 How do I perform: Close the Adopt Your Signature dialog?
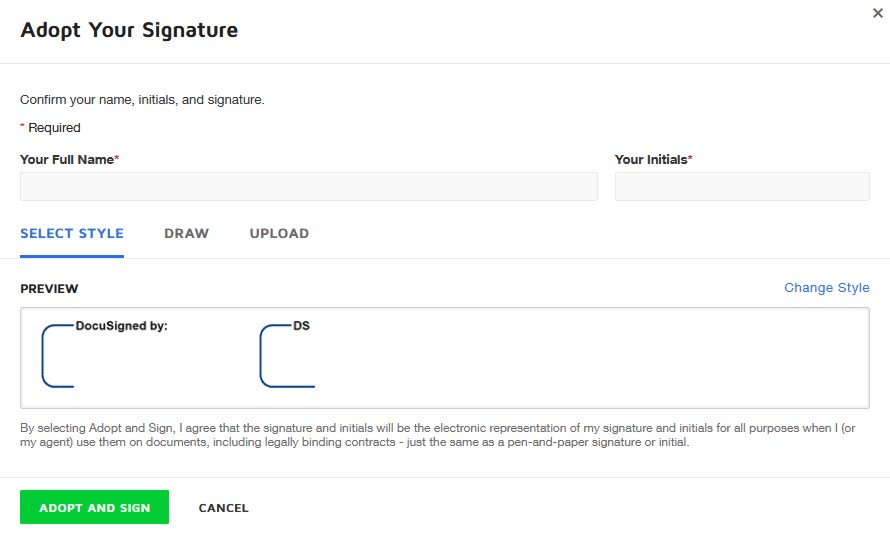click(x=877, y=13)
